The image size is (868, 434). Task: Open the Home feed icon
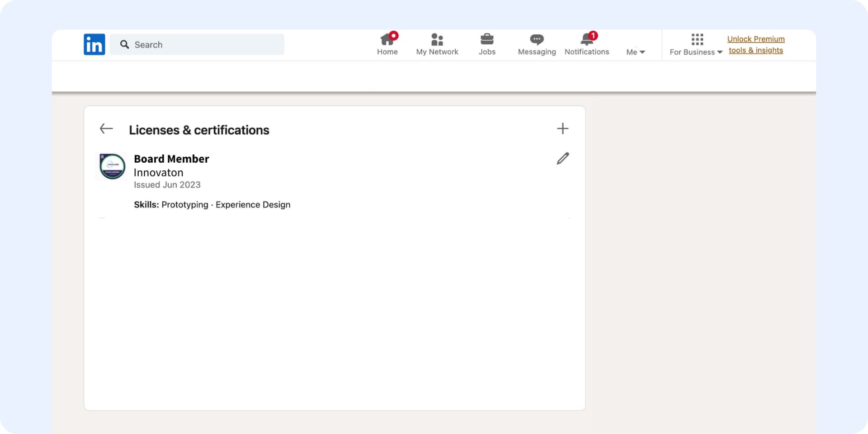coord(387,40)
